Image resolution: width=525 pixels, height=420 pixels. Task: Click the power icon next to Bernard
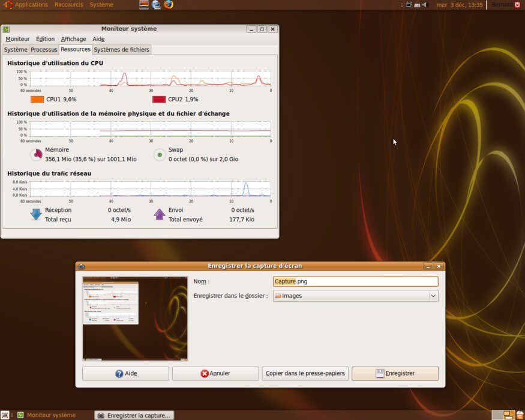click(x=518, y=5)
